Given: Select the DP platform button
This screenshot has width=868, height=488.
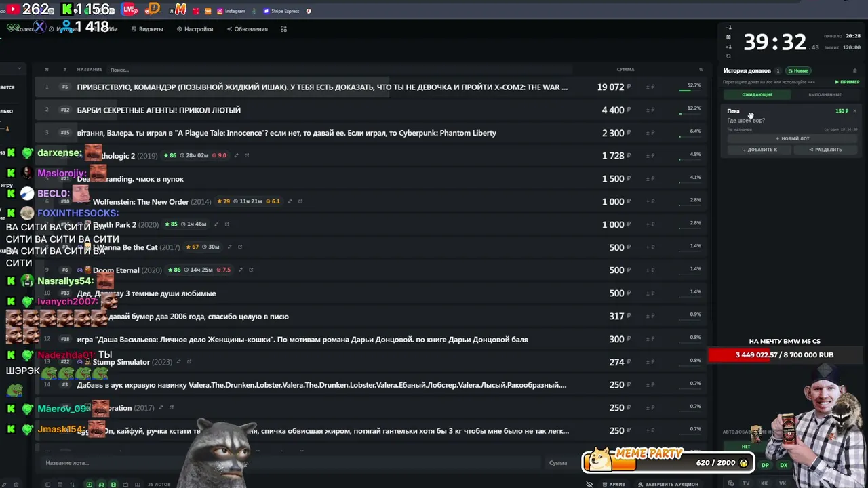Looking at the screenshot, I should (x=765, y=465).
